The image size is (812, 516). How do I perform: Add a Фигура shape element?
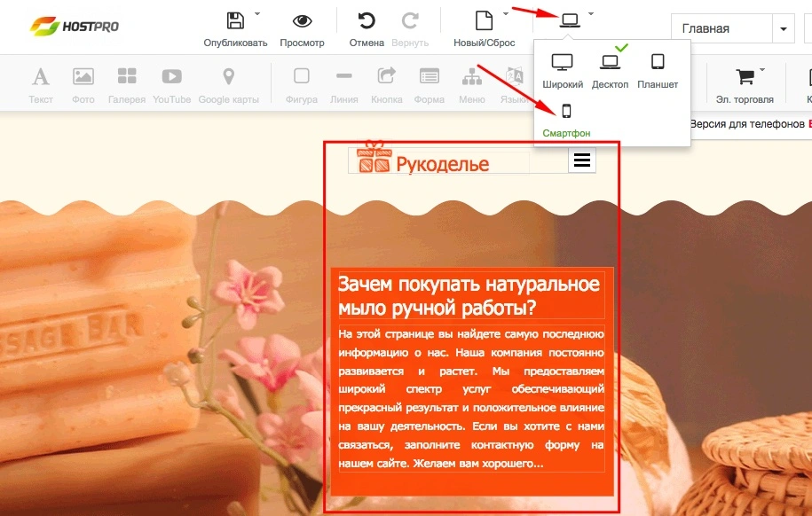pos(302,85)
